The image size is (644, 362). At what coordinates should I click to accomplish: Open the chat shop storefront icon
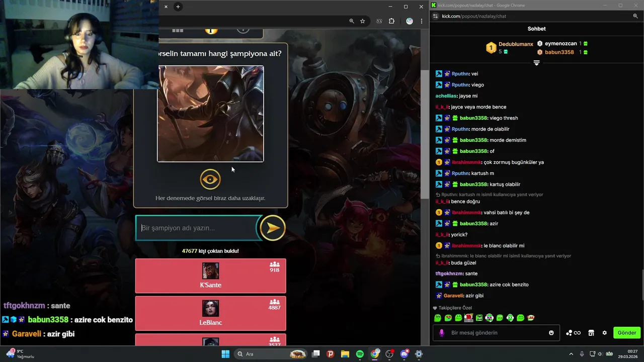pos(591,333)
